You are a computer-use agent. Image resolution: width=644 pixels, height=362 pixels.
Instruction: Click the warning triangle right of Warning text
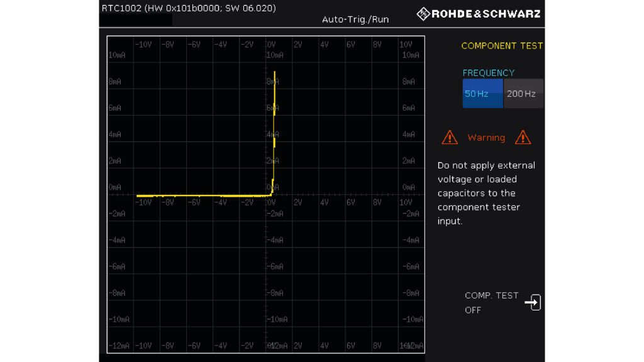point(523,137)
